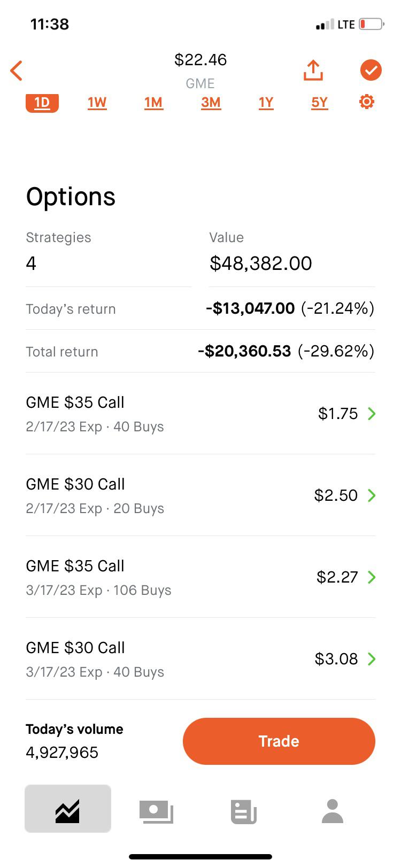Screen dimensions: 401x868
Task: Tap the share/upload icon
Action: coord(313,70)
